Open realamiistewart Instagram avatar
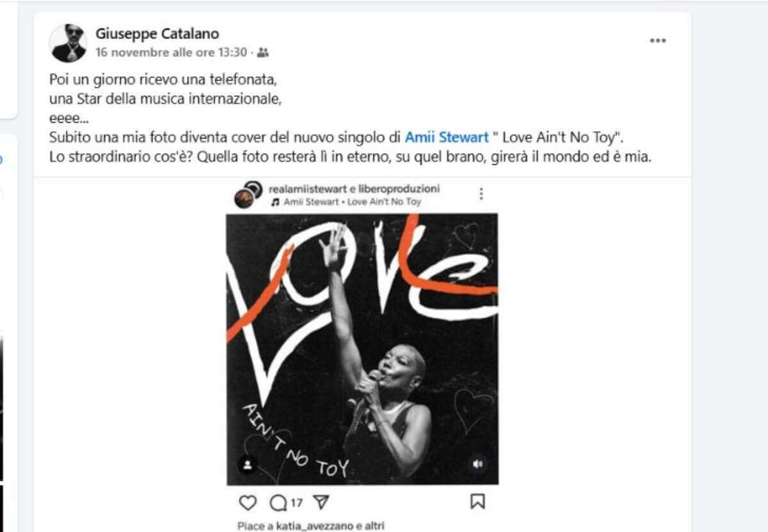768x532 pixels. point(248,194)
